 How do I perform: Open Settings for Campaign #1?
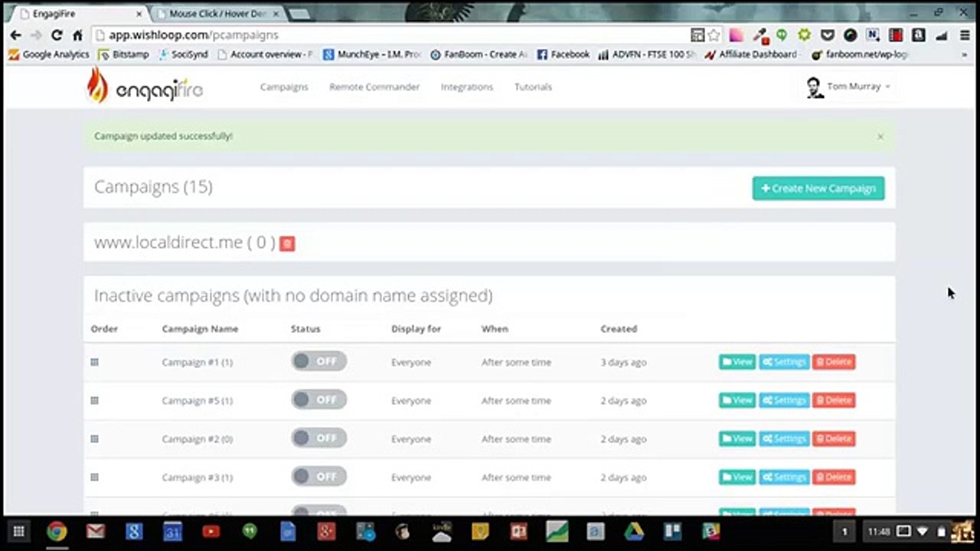coord(784,362)
